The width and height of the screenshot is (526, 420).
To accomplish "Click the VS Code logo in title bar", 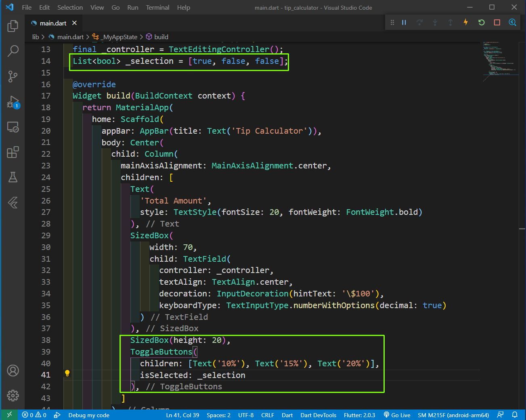I will point(9,7).
